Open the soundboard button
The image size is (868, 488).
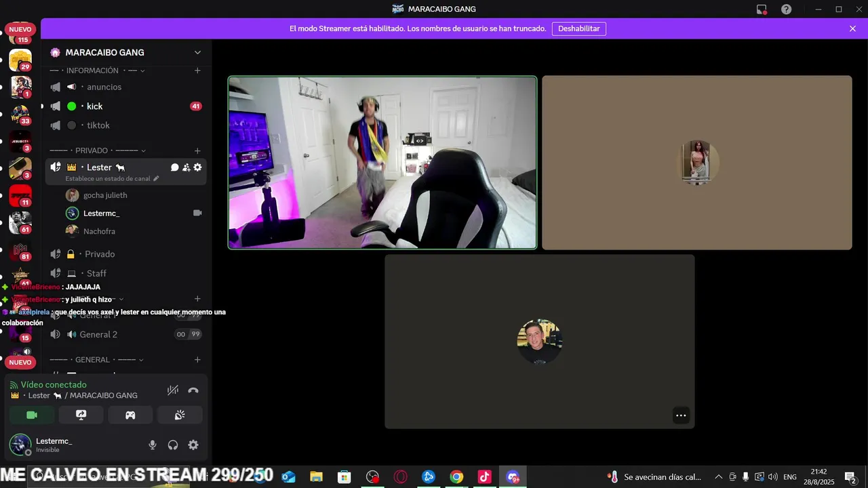[x=180, y=415]
